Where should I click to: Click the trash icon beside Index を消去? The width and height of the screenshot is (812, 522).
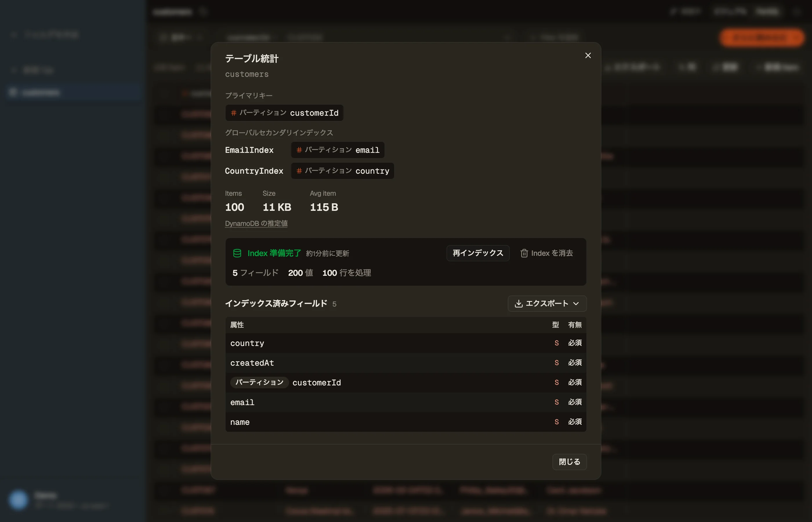pos(524,253)
